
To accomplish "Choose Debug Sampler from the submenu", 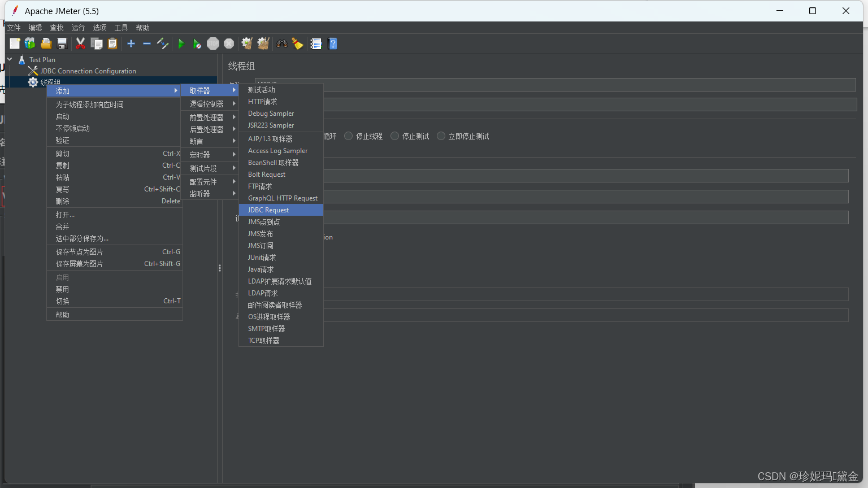I will [x=281, y=114].
